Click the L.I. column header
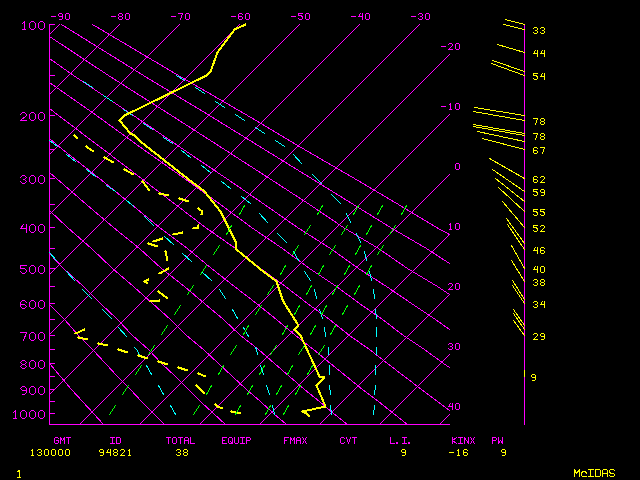The image size is (640, 480). pos(401,440)
